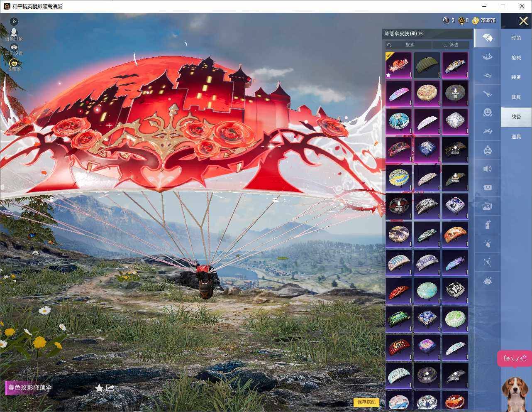This screenshot has height=412, width=532.
Task: Select the clapping hand category icon
Action: [487, 244]
